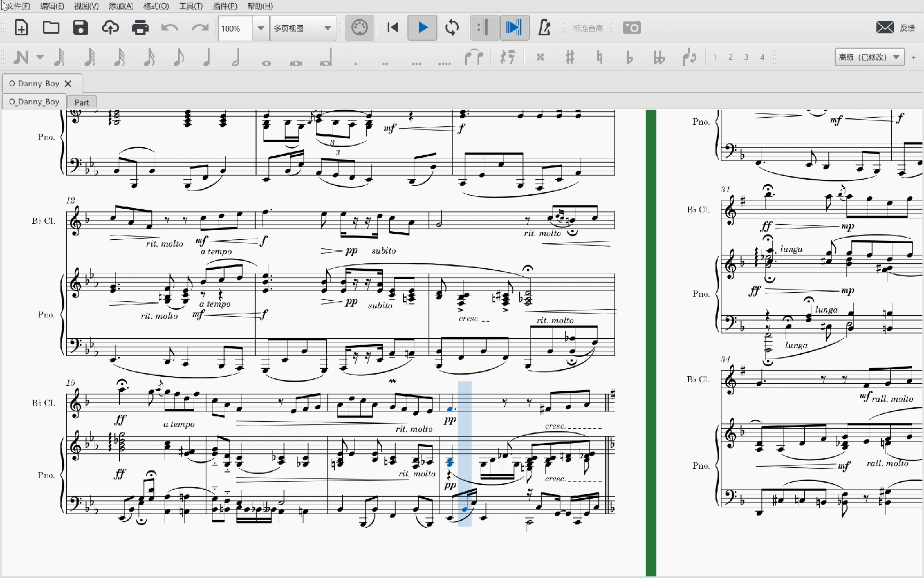
Task: Apply a tie to the note
Action: (x=474, y=57)
